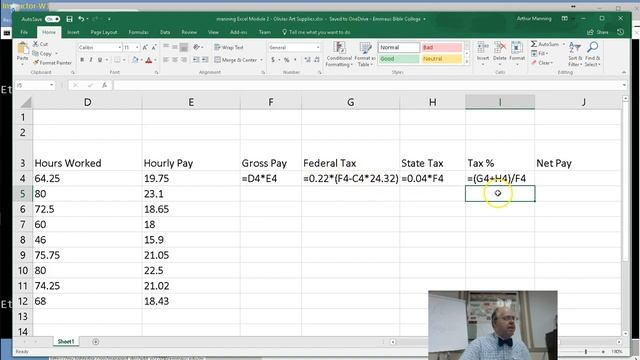This screenshot has height=360, width=640.
Task: Switch to the Page Layout tab
Action: tap(104, 32)
